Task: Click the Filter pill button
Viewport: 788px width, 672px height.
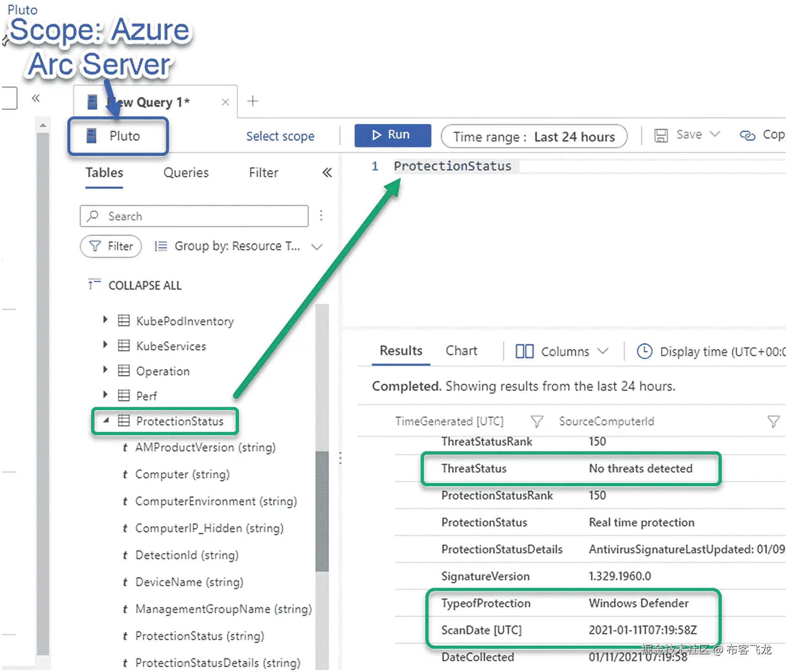Action: pyautogui.click(x=111, y=246)
